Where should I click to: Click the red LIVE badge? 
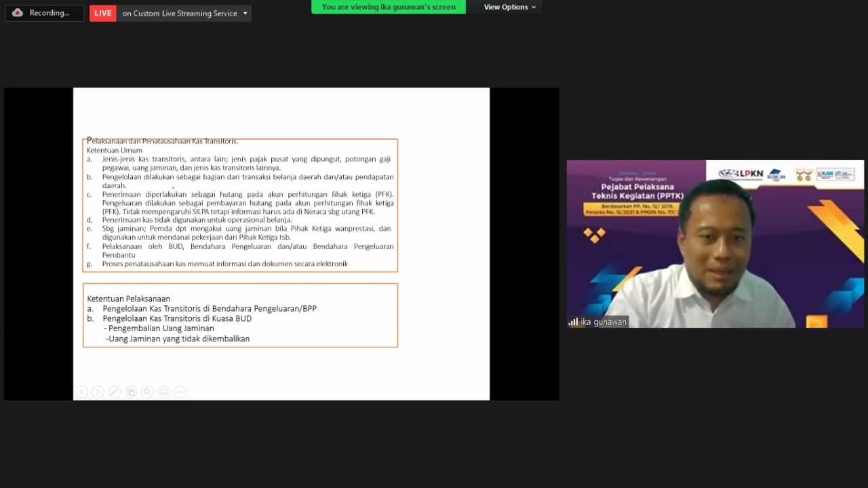coord(103,13)
